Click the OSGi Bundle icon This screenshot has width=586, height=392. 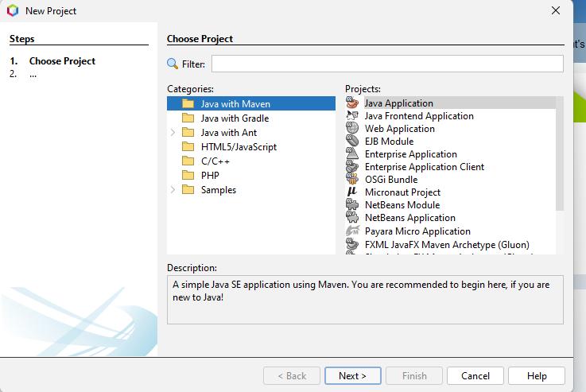click(352, 179)
